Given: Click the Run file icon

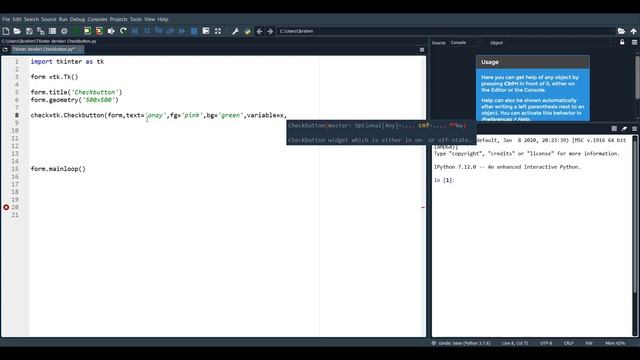Looking at the screenshot, I should (x=76, y=31).
